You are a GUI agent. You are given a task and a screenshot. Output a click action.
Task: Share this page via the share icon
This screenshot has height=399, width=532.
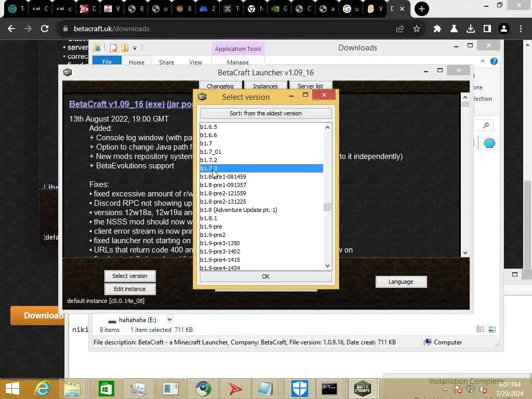(x=400, y=29)
